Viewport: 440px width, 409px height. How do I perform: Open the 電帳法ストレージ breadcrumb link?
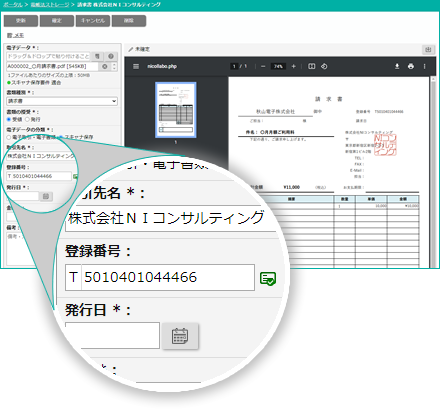click(50, 5)
